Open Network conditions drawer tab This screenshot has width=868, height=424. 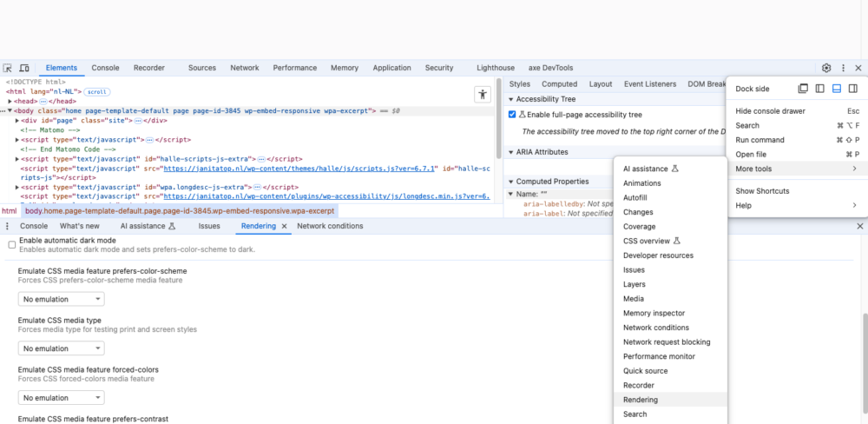click(330, 226)
